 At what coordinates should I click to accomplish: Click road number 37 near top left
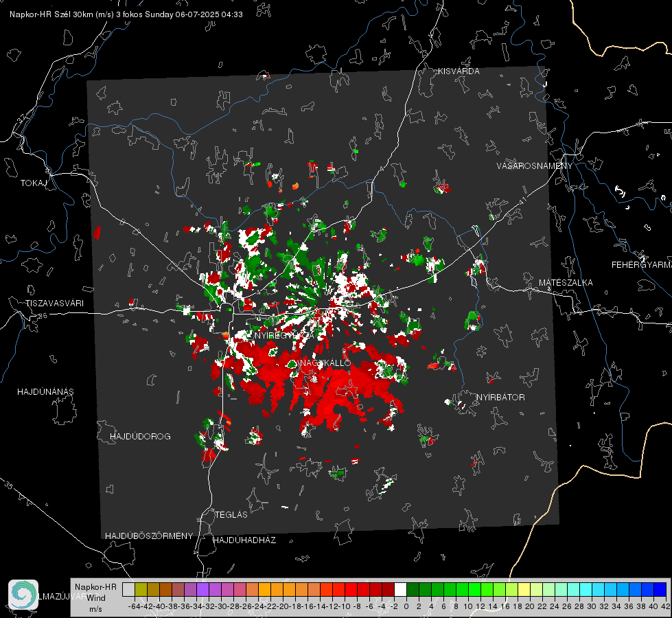[21, 118]
